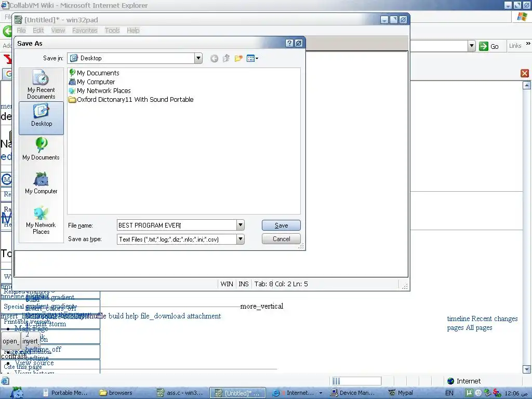Click the Save As help question-mark icon
Screen dimensions: 532x399
[289, 43]
